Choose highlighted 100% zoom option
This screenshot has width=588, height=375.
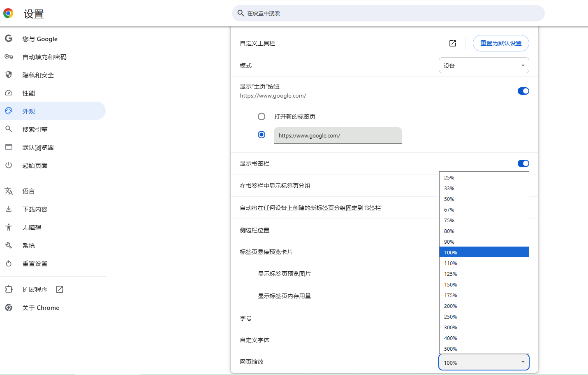pyautogui.click(x=484, y=252)
